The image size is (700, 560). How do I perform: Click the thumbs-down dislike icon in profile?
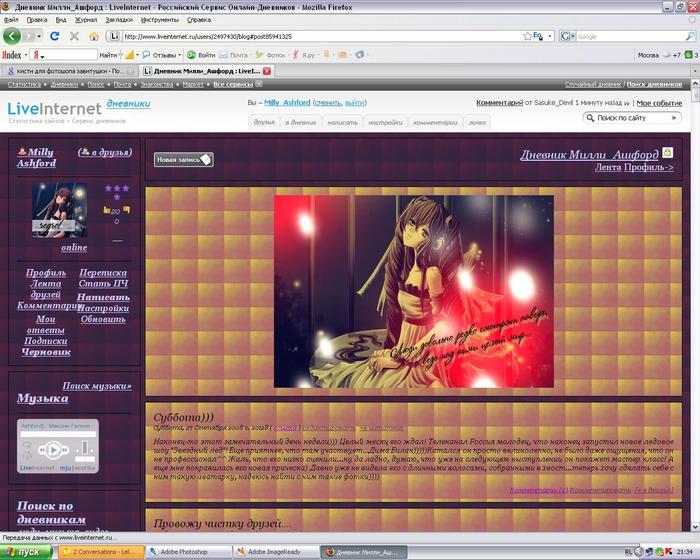126,209
